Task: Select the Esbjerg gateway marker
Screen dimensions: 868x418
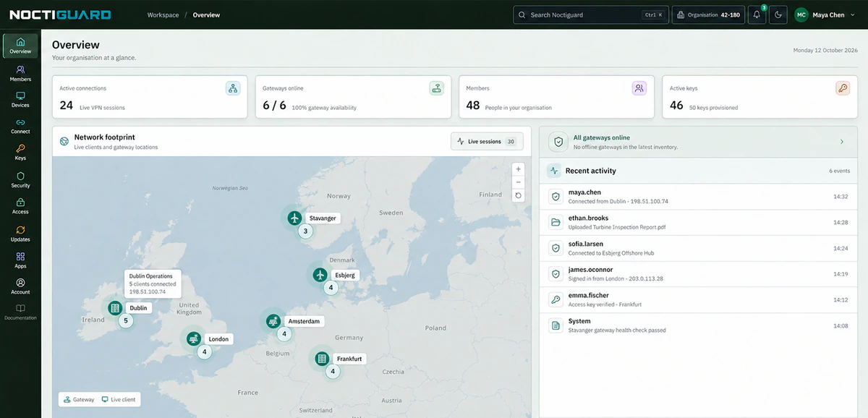Action: [320, 275]
